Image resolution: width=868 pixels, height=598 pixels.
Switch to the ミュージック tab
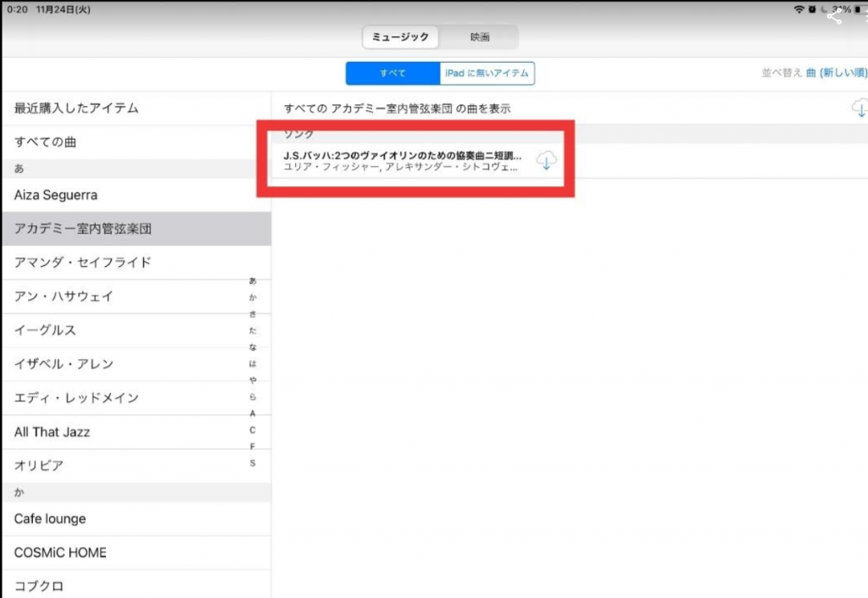[400, 37]
